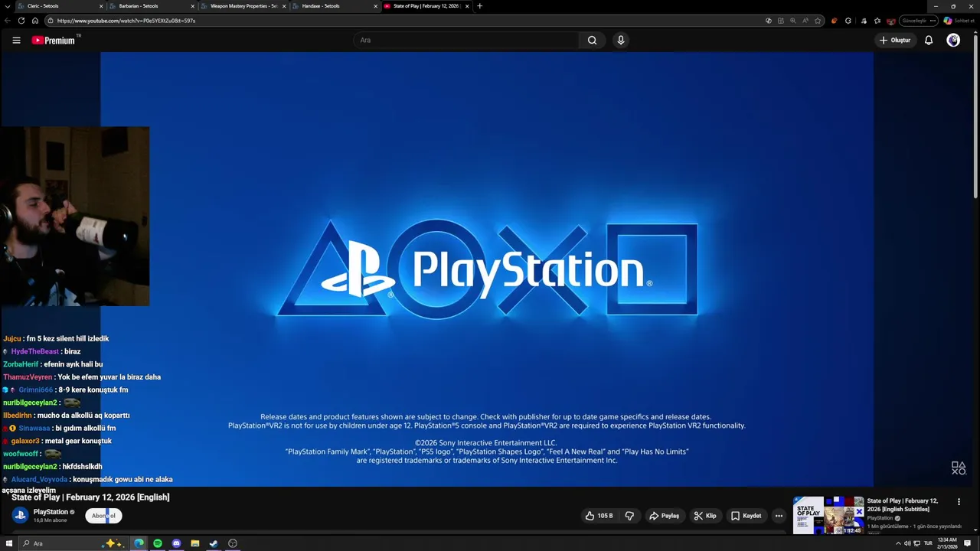Image resolution: width=980 pixels, height=551 pixels.
Task: Open YouTube notifications bell
Action: (929, 41)
